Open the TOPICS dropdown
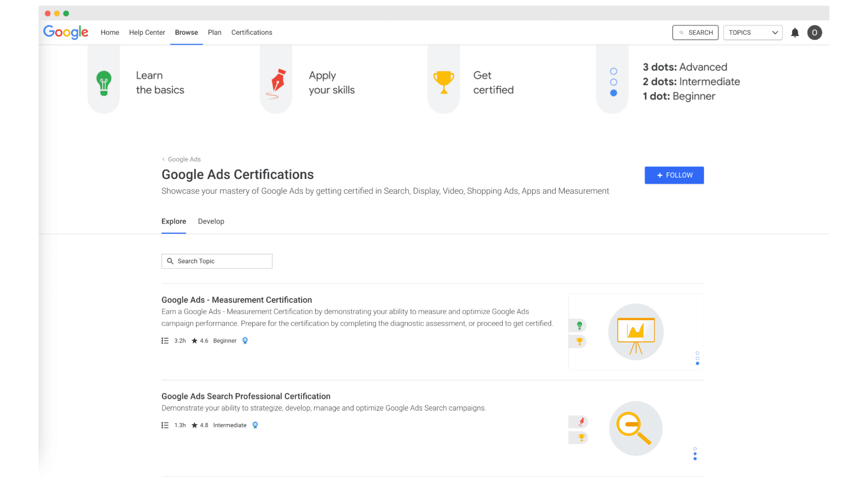 tap(752, 33)
